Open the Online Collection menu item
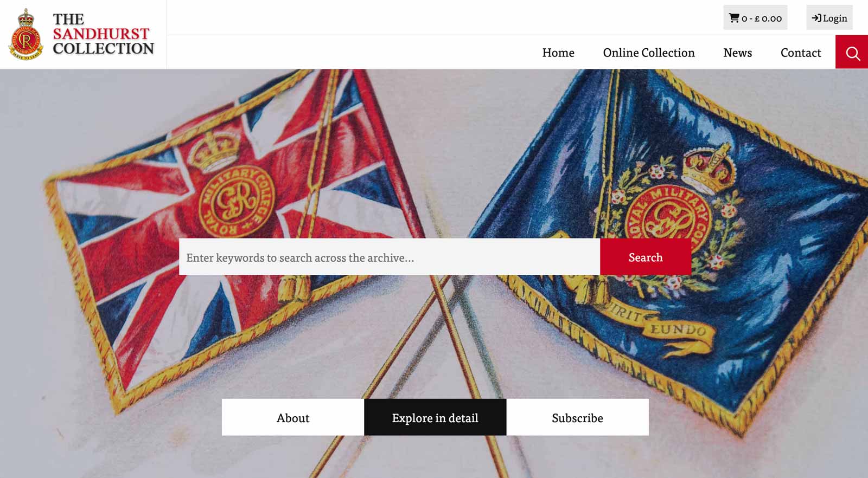868x478 pixels. [649, 53]
